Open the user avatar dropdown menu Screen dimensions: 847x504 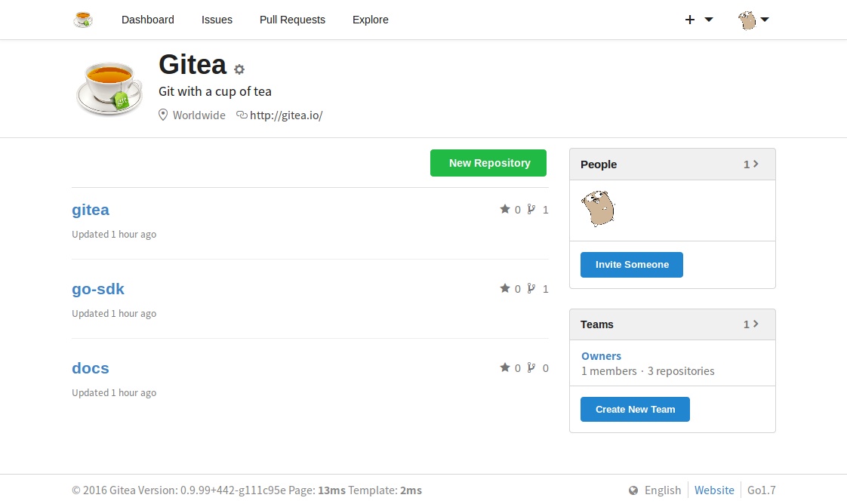click(x=753, y=20)
